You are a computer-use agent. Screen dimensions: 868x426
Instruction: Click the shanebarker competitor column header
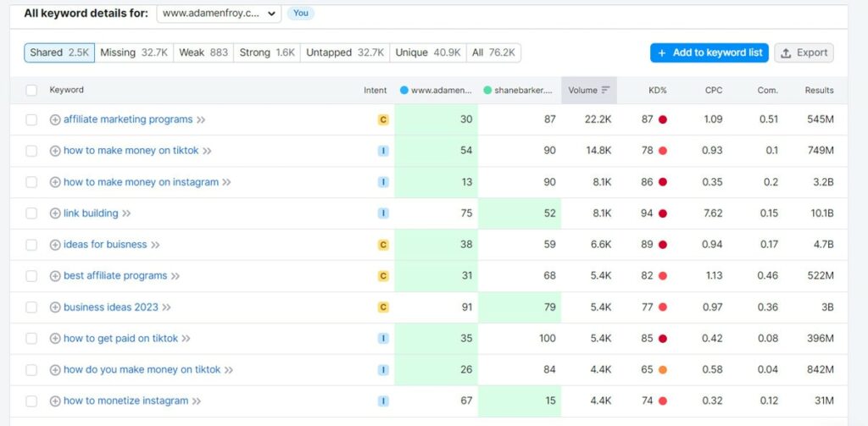pyautogui.click(x=518, y=90)
